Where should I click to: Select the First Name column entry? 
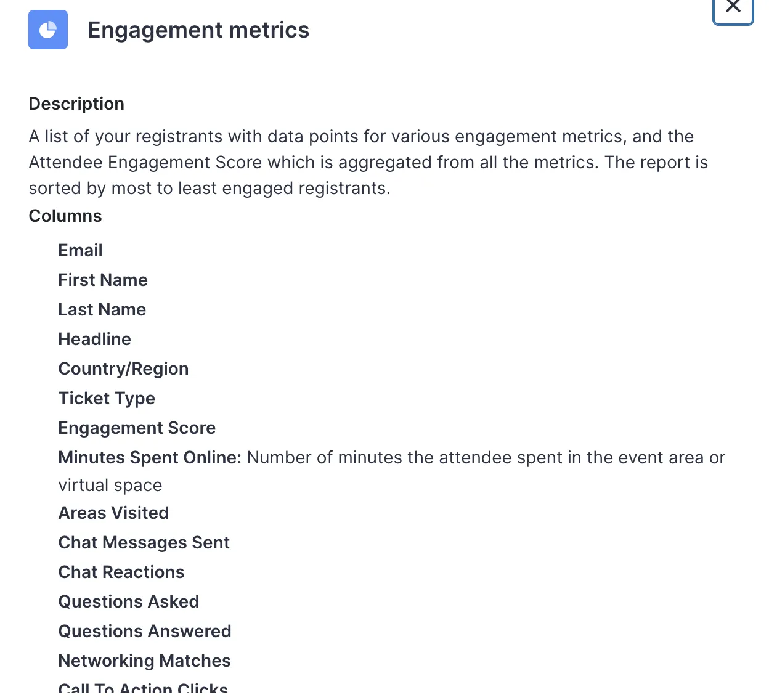point(103,280)
